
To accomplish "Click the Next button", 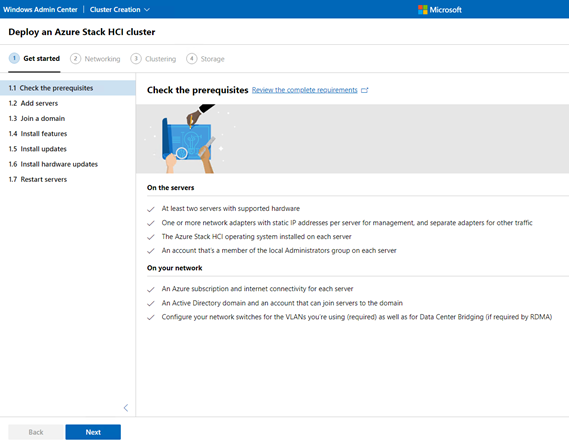I will (93, 432).
